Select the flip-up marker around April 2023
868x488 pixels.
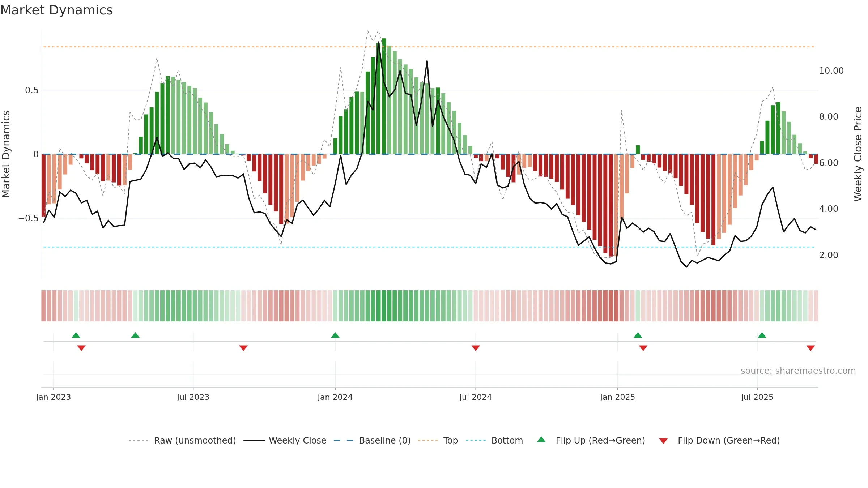point(135,335)
